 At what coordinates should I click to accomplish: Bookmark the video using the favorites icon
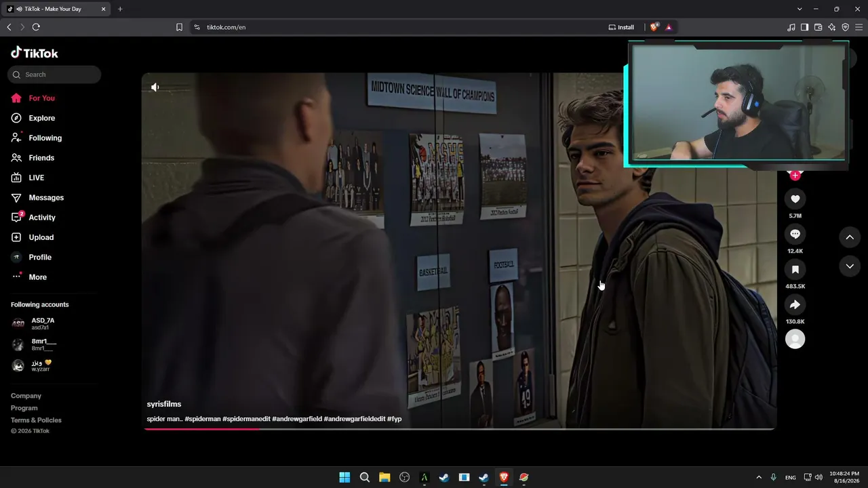[795, 269]
